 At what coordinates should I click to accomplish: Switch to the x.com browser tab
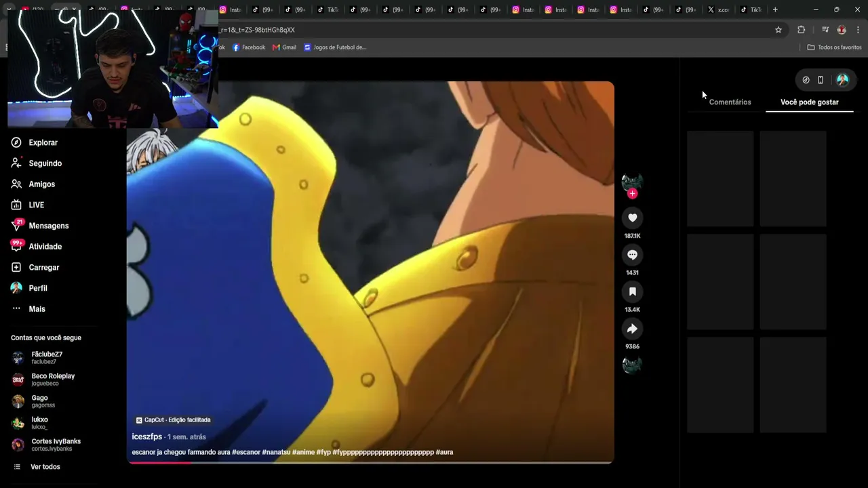pyautogui.click(x=719, y=9)
